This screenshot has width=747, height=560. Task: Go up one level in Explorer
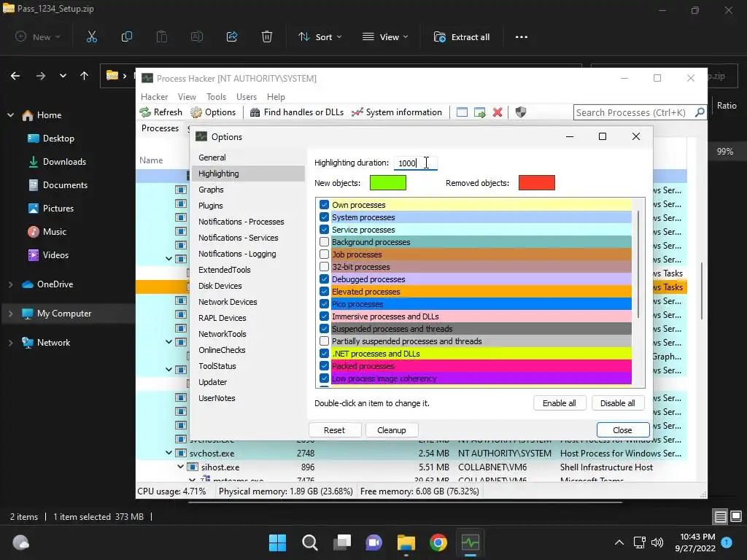[85, 76]
